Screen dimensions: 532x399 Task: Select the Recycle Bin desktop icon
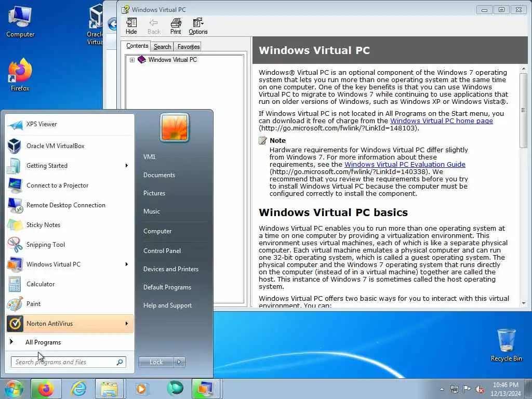[506, 345]
